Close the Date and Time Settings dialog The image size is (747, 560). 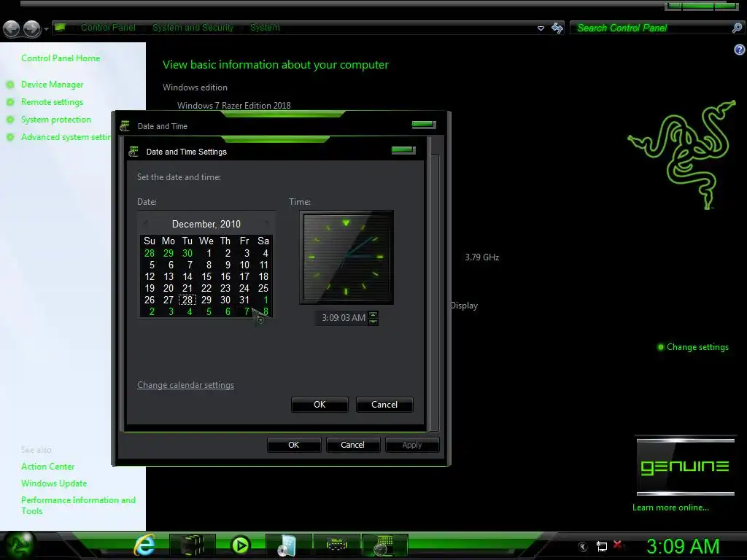[403, 150]
